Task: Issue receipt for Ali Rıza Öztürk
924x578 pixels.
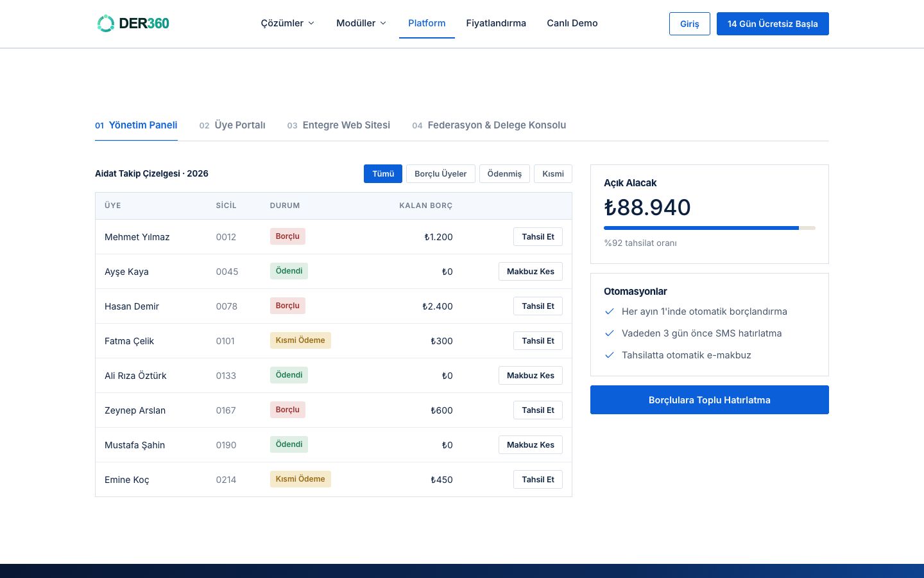Action: click(531, 376)
